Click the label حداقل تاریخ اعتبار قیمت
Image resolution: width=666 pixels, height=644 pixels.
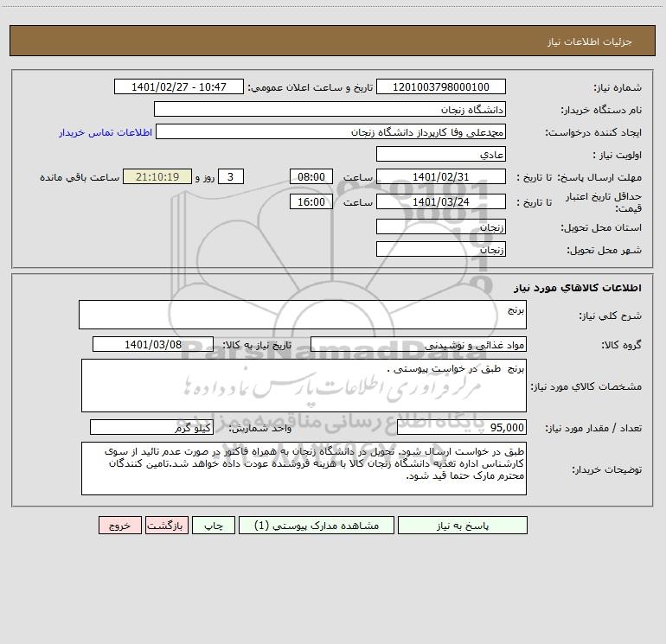[x=604, y=202]
